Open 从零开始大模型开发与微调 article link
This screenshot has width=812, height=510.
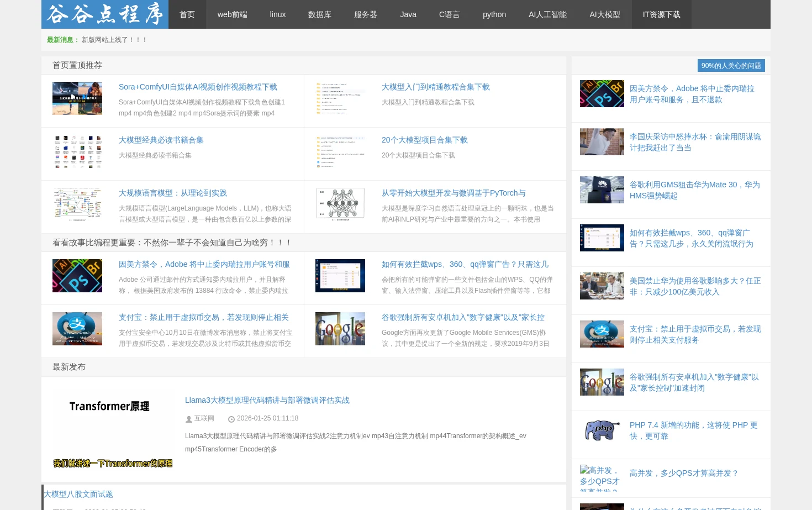point(454,193)
